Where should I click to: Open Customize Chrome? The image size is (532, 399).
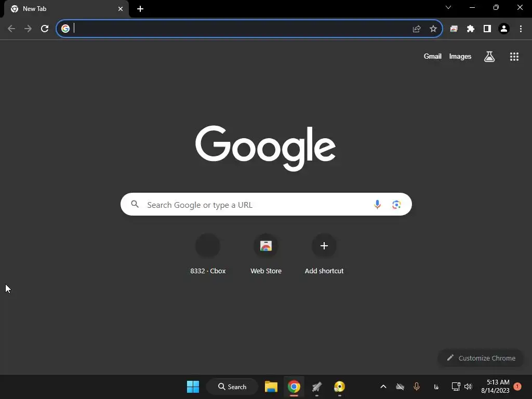pyautogui.click(x=481, y=358)
